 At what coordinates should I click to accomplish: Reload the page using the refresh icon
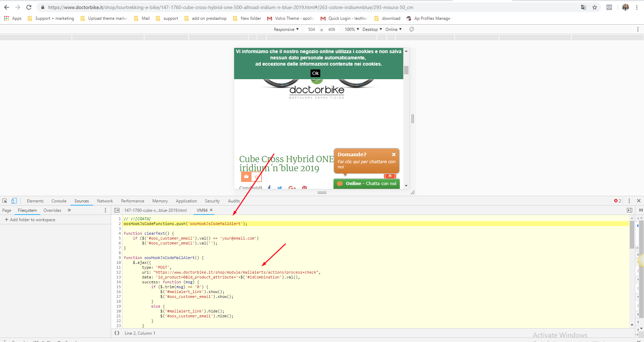pos(29,7)
